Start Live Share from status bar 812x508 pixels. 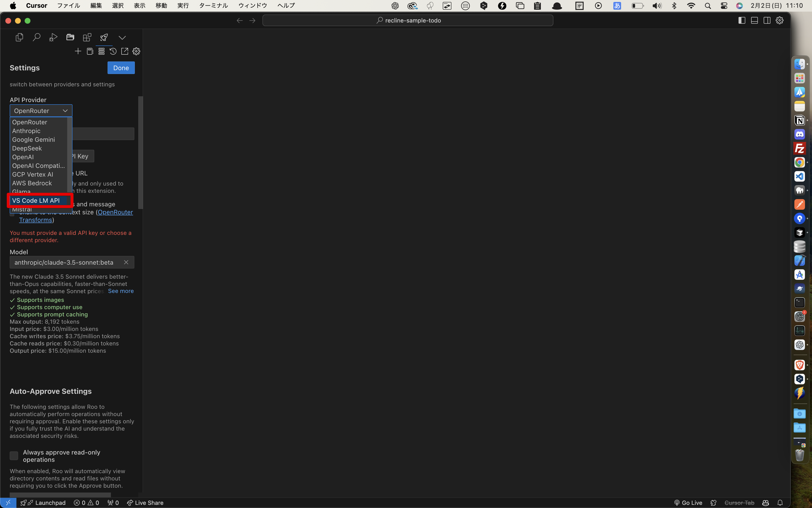(145, 503)
